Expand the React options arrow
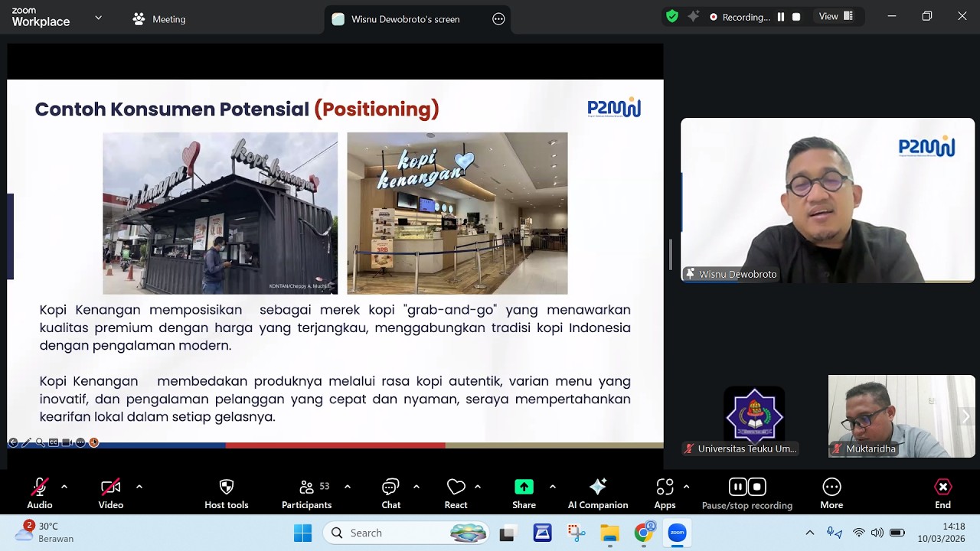Screen dimensions: 980x551 [478, 487]
